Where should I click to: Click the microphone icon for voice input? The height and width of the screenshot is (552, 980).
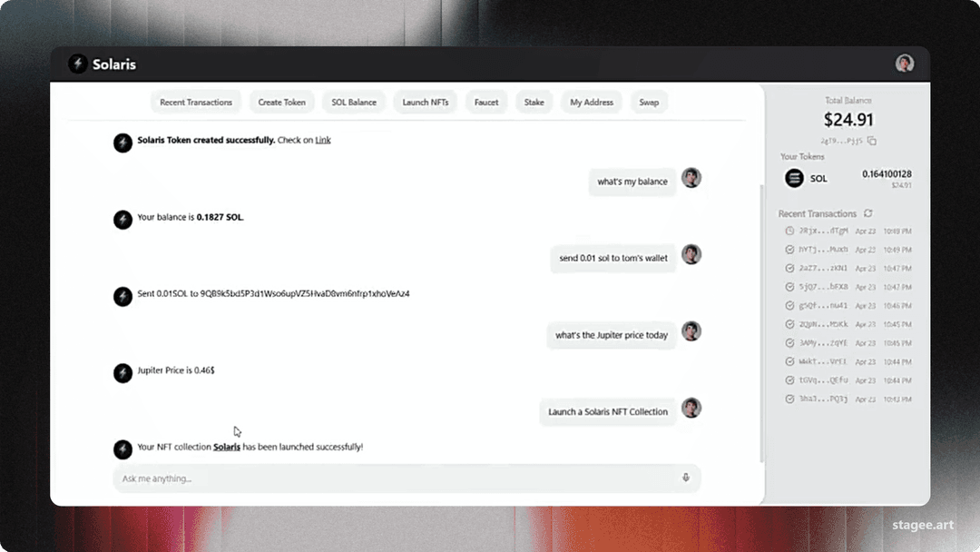tap(686, 478)
